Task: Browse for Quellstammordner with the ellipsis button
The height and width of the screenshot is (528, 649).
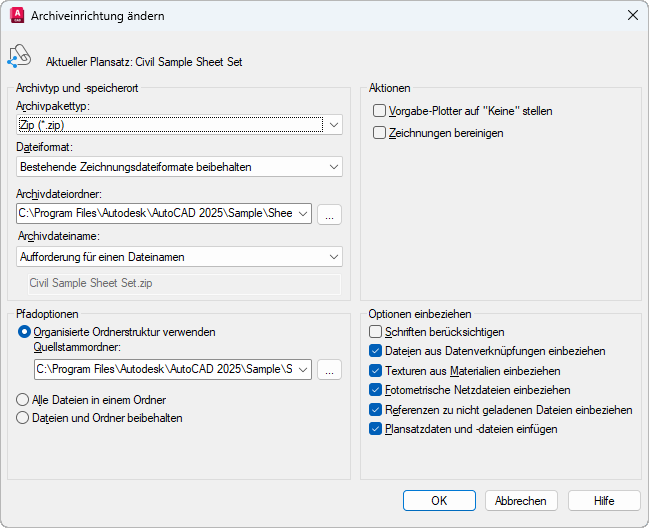Action: [330, 370]
